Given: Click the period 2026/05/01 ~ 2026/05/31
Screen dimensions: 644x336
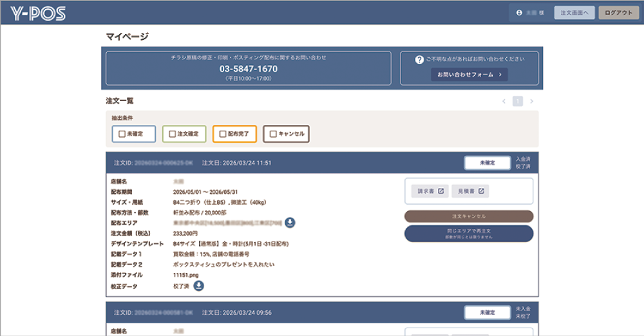Looking at the screenshot, I should coord(205,192).
